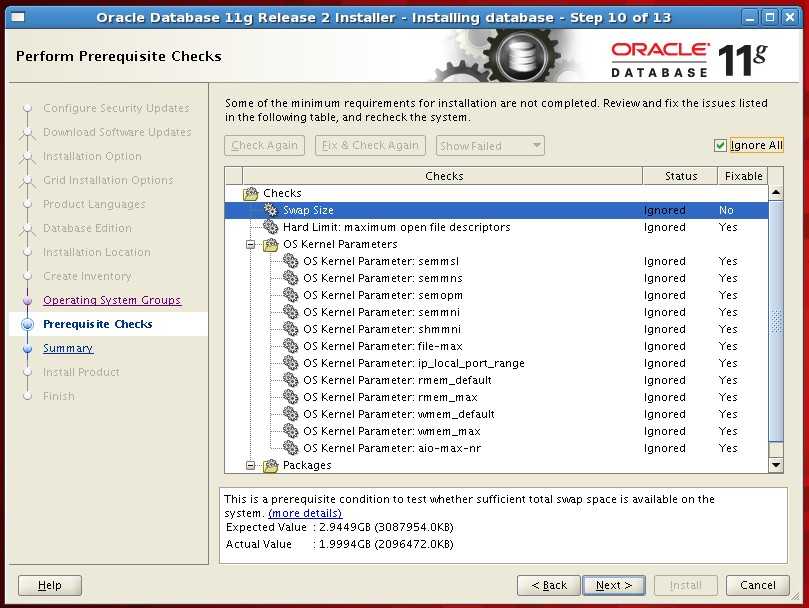Click the Checks column header
This screenshot has width=809, height=608.
click(443, 176)
